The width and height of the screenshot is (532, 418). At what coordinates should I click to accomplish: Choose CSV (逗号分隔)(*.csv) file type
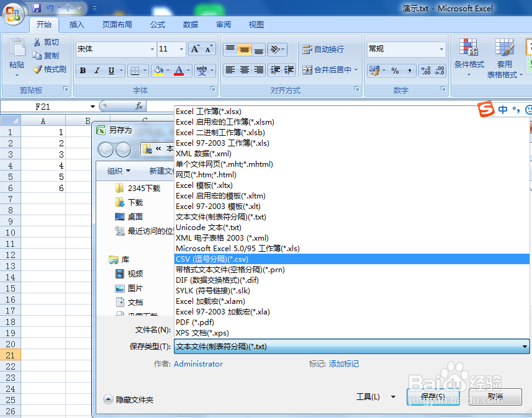coord(352,259)
